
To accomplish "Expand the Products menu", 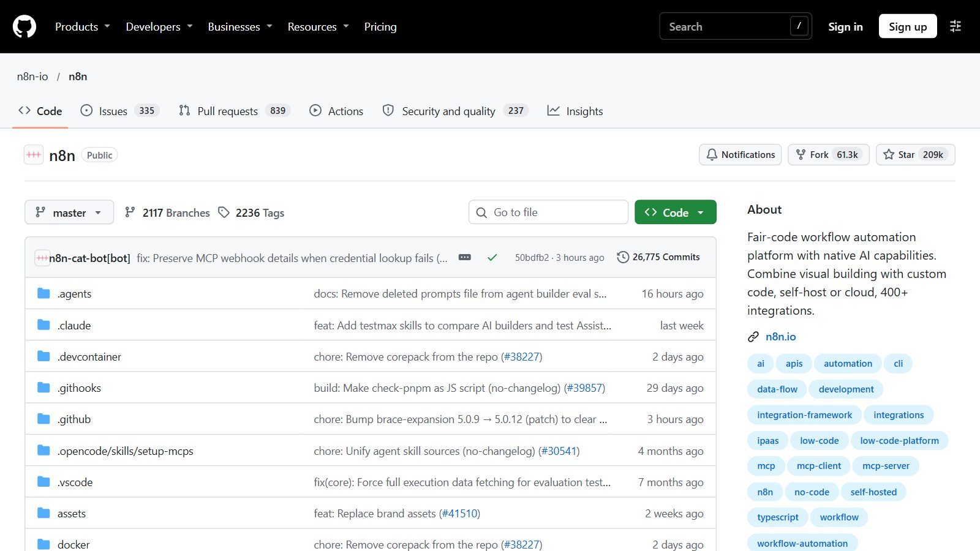I will 83,26.
